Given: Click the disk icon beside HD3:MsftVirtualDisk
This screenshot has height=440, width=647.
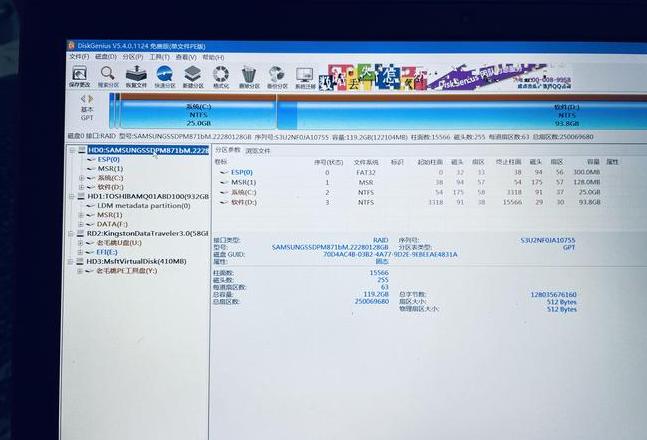Looking at the screenshot, I should 80,262.
